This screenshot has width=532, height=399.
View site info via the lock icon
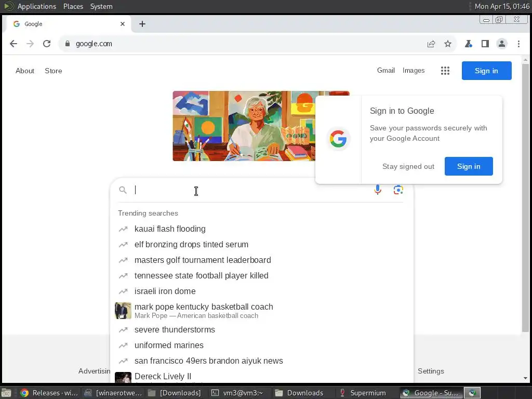coord(68,44)
